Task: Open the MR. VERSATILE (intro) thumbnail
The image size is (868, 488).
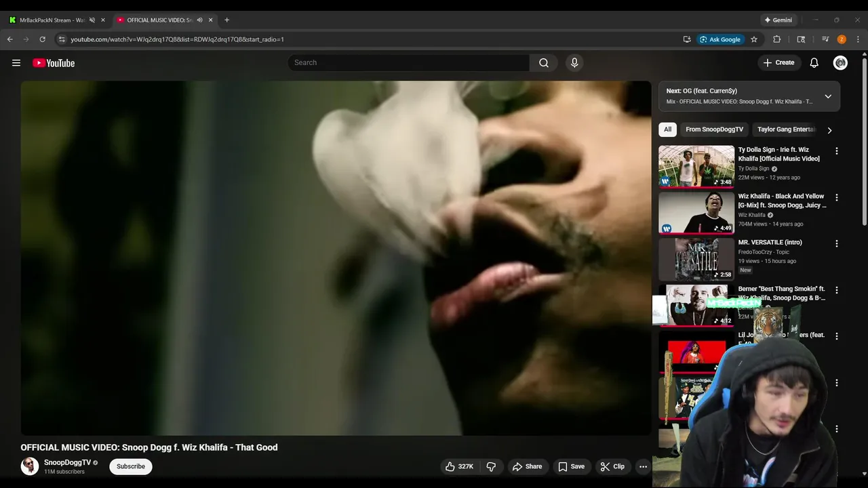Action: click(x=696, y=258)
